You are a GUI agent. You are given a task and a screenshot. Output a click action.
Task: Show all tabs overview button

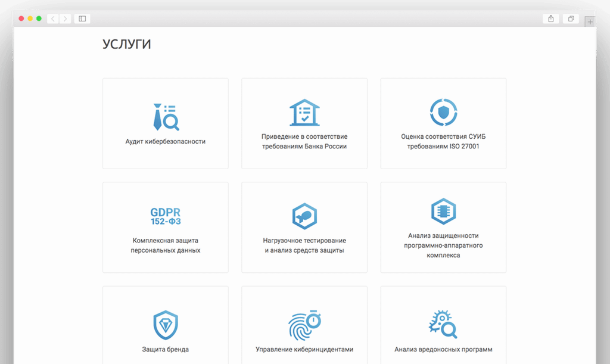pos(571,18)
